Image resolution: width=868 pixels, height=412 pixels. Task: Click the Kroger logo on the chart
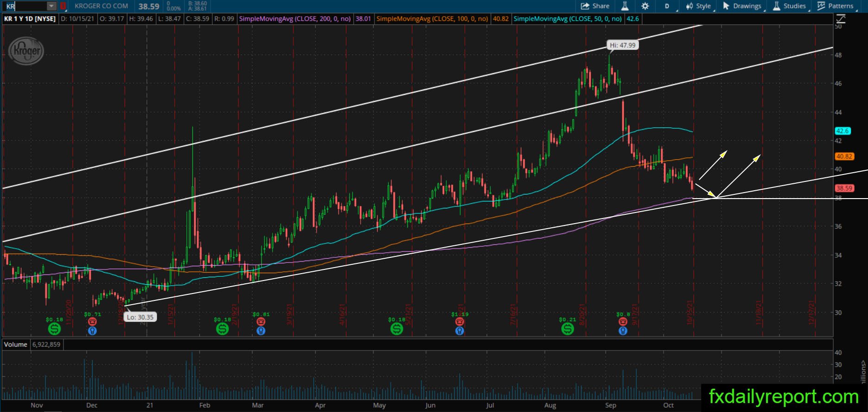point(26,51)
